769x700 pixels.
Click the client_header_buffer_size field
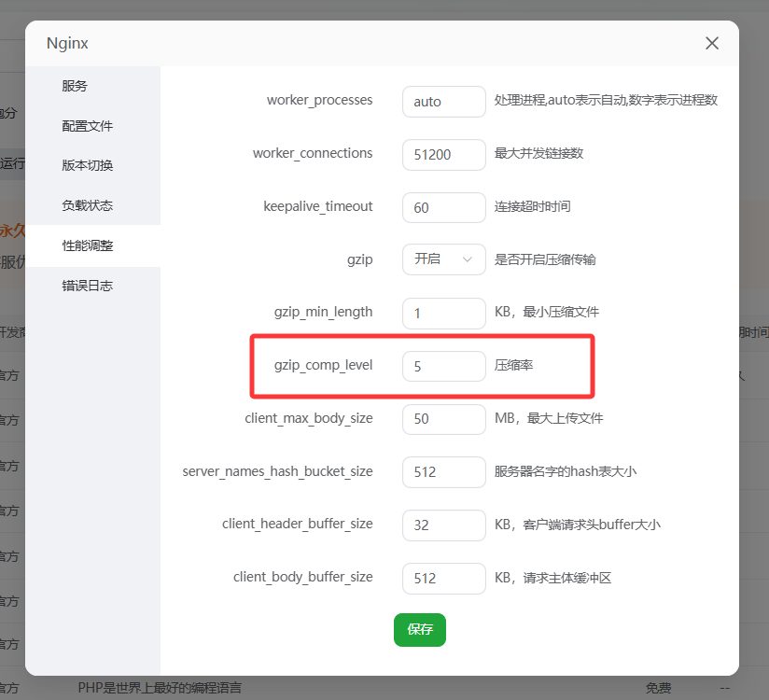pyautogui.click(x=443, y=525)
